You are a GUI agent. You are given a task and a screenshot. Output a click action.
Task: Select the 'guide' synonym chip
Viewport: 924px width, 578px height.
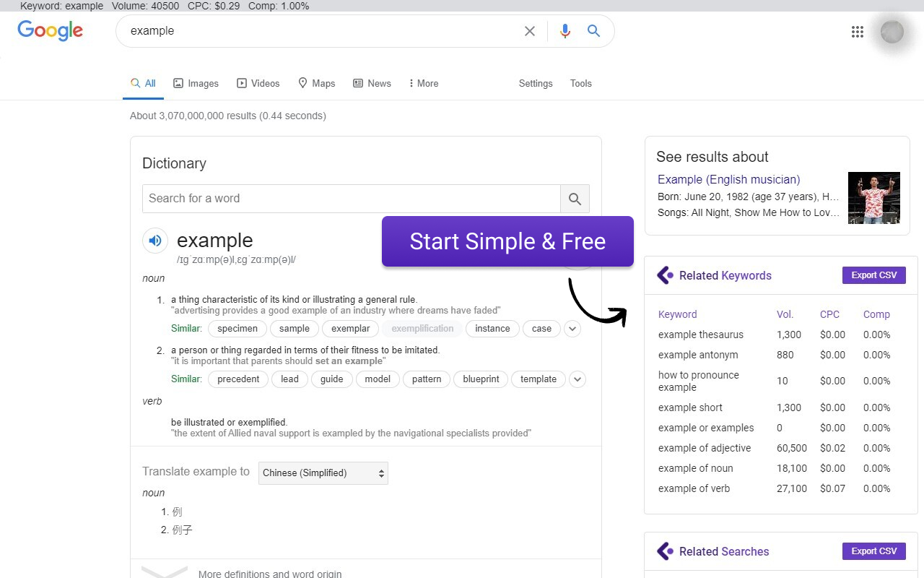332,379
